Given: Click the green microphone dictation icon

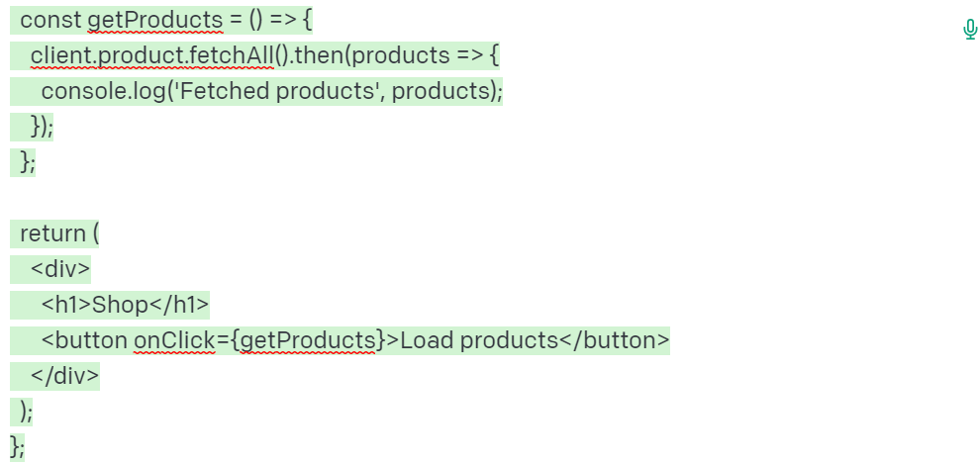Looking at the screenshot, I should tap(970, 30).
